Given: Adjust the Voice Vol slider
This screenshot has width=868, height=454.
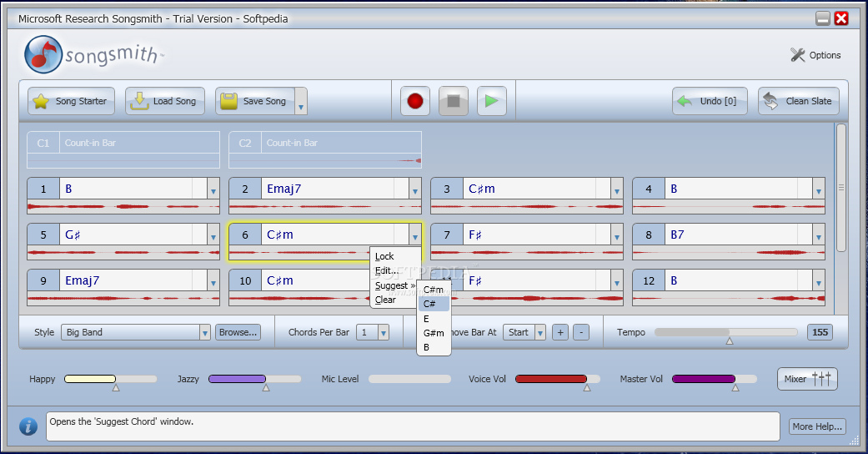Looking at the screenshot, I should 558,379.
